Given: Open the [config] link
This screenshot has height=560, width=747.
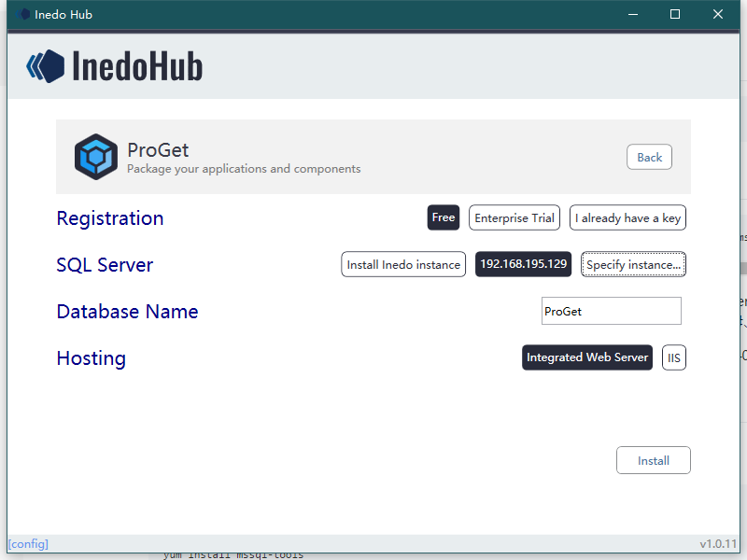Looking at the screenshot, I should pyautogui.click(x=29, y=544).
